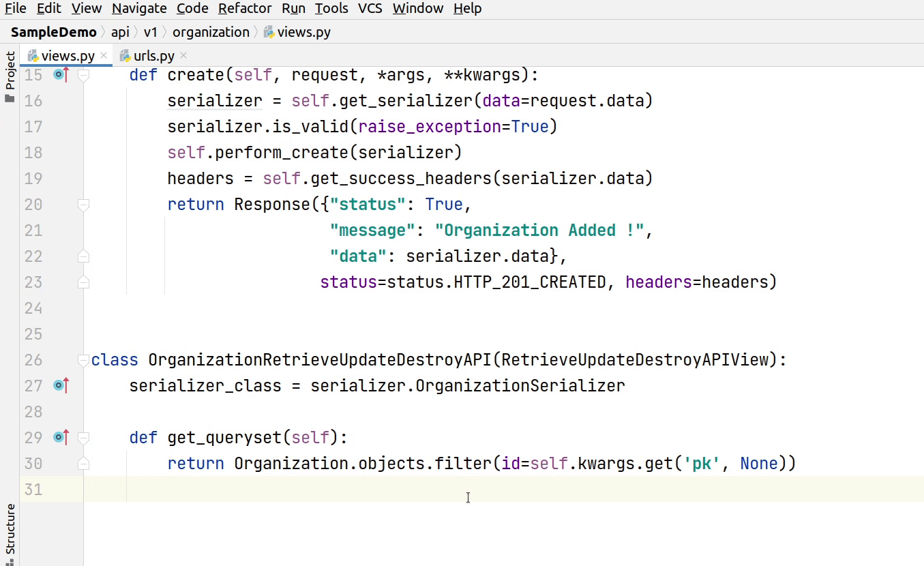924x566 pixels.
Task: Open the VCS menu
Action: [x=370, y=8]
